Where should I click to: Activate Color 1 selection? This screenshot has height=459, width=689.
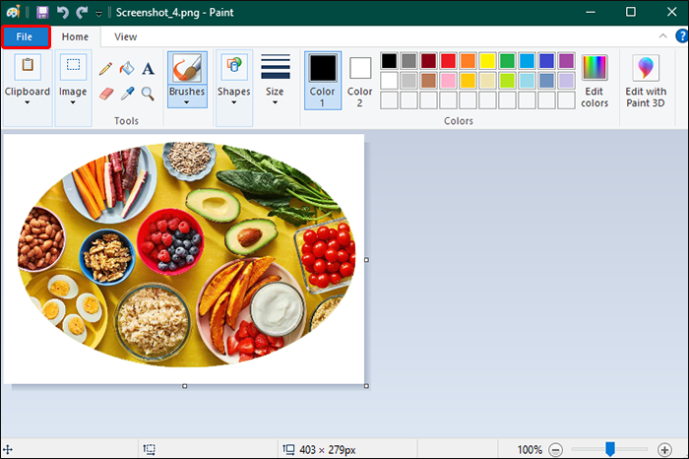[x=323, y=80]
